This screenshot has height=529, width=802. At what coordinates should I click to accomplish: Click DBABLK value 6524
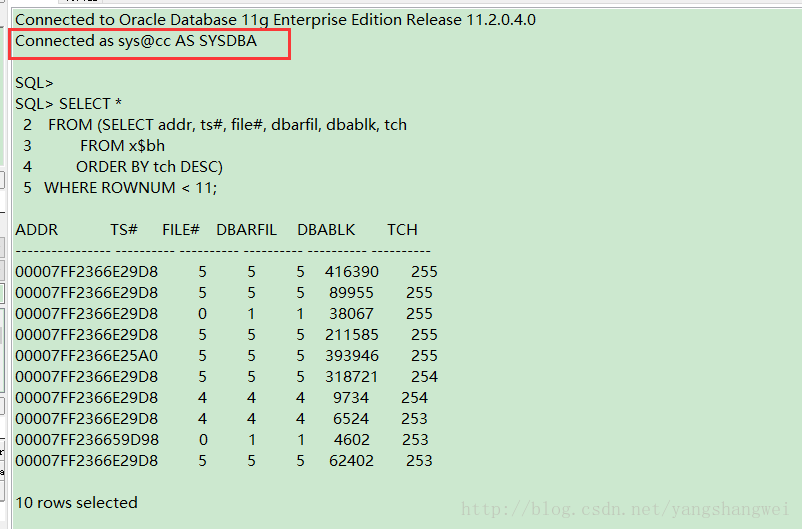351,418
